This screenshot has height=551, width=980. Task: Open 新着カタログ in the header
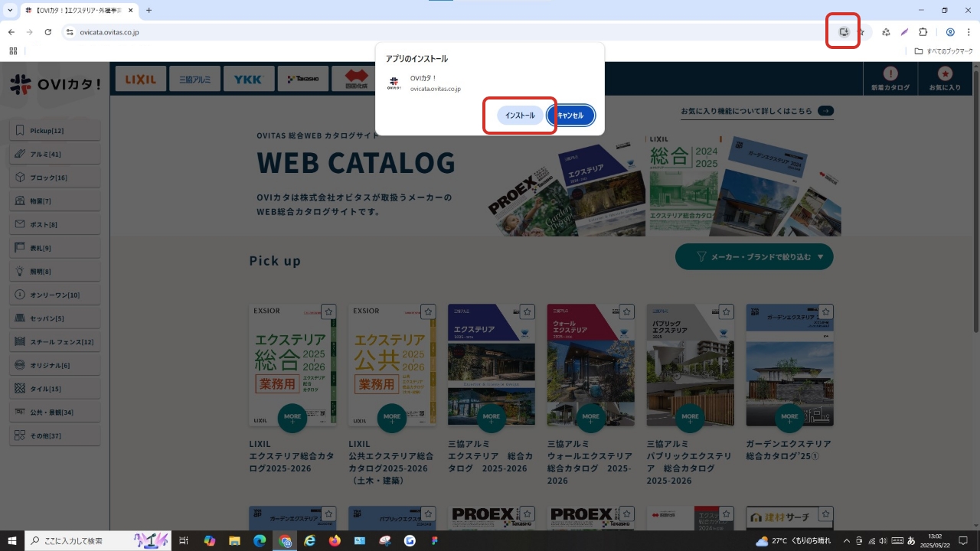(890, 79)
